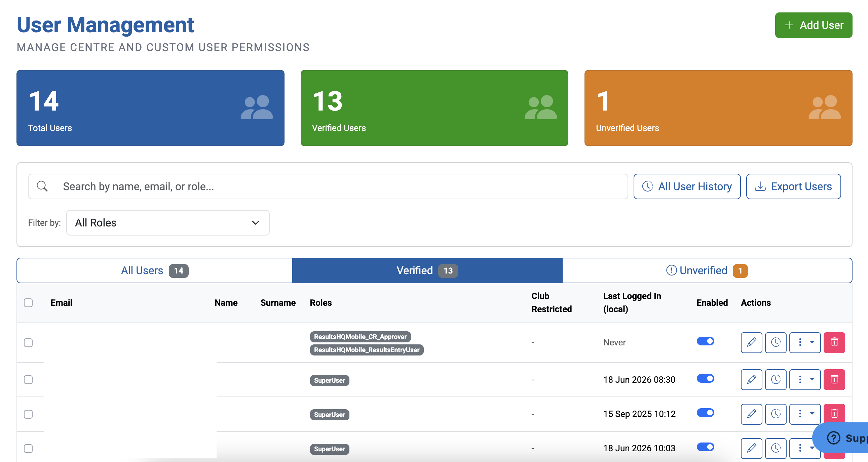Screen dimensions: 868x462
Task: Expand actions menu for 18 Jun 2026 08:30 row
Action: pyautogui.click(x=805, y=379)
